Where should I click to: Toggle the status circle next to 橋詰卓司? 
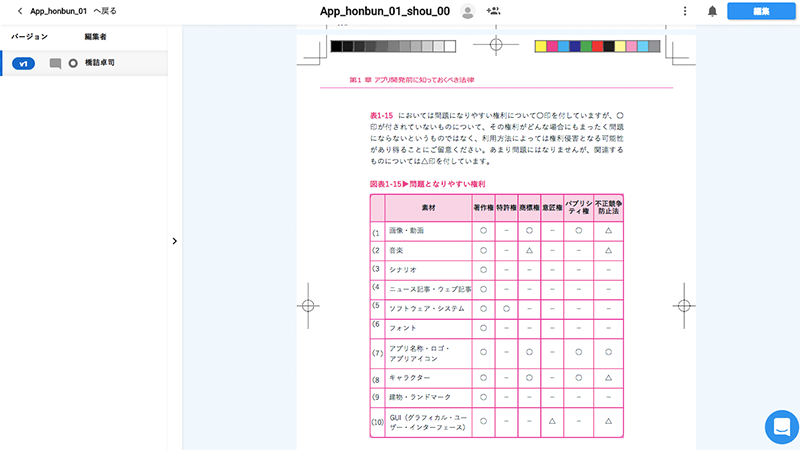[x=73, y=63]
